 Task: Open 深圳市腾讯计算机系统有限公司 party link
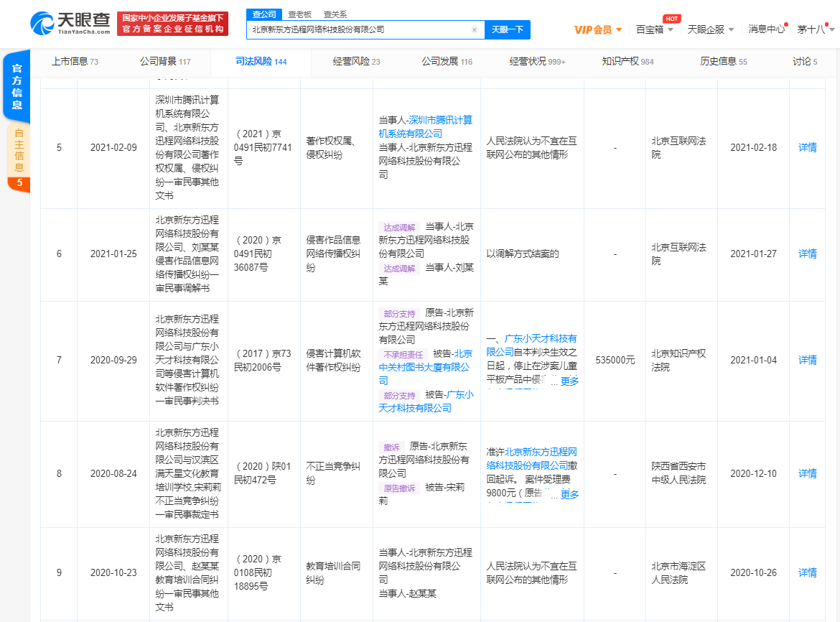(426, 127)
